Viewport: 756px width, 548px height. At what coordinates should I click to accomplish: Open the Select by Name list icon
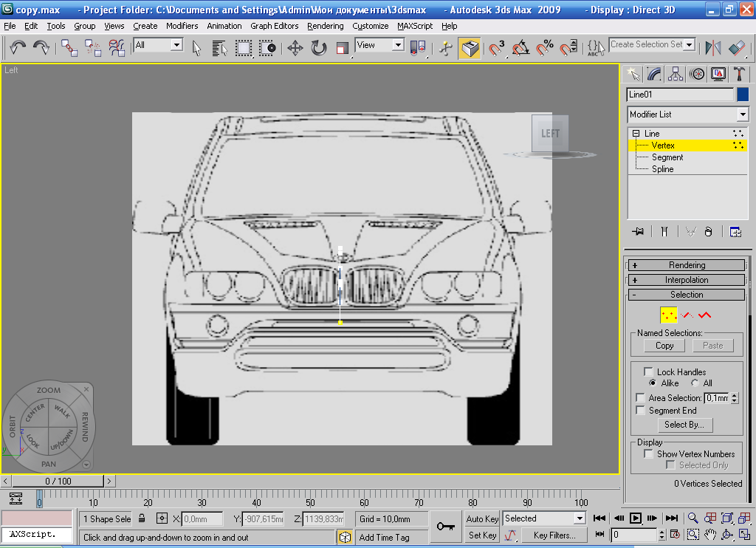coord(219,48)
